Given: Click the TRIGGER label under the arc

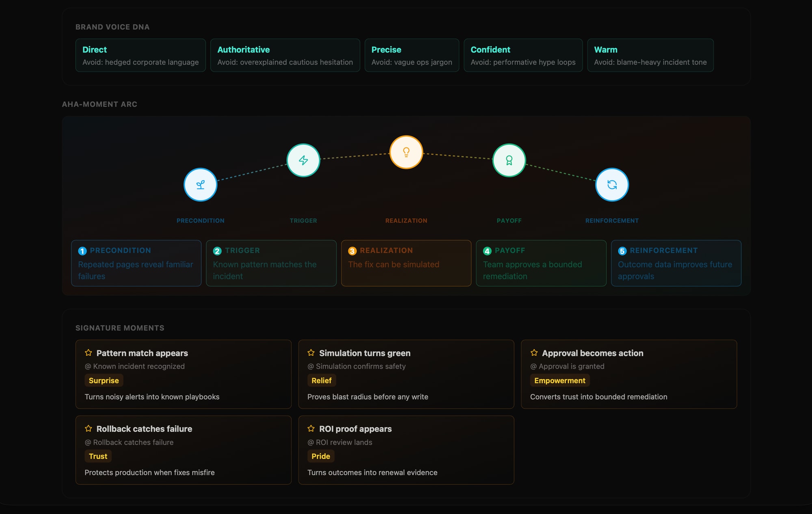Looking at the screenshot, I should point(303,220).
